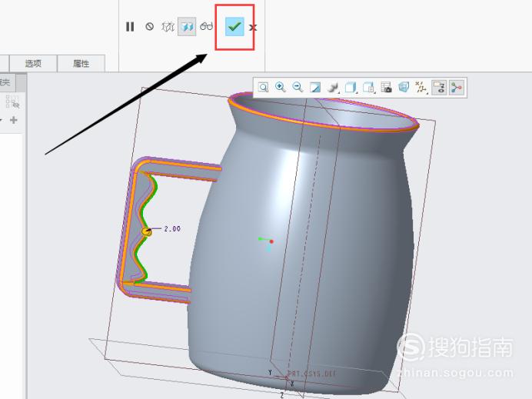This screenshot has width=532, height=399.
Task: Click the yellow radius drag handle
Action: [147, 231]
